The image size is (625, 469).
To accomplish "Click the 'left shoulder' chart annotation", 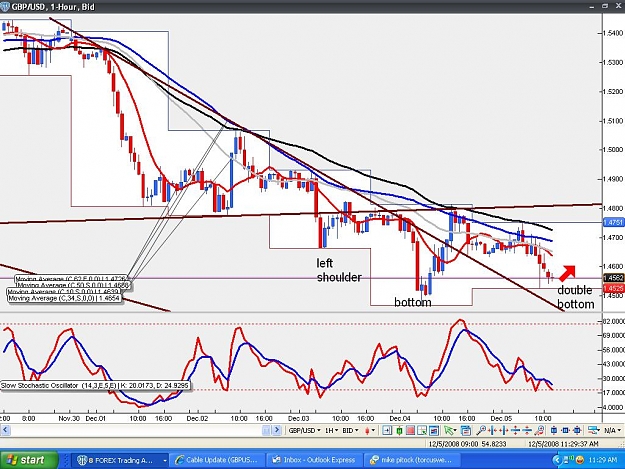I will [x=339, y=270].
